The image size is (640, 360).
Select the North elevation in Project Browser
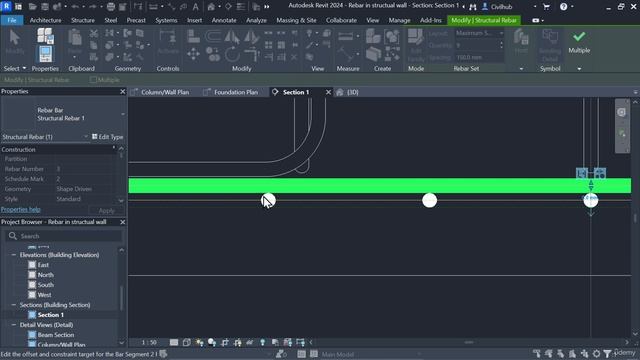[x=45, y=275]
